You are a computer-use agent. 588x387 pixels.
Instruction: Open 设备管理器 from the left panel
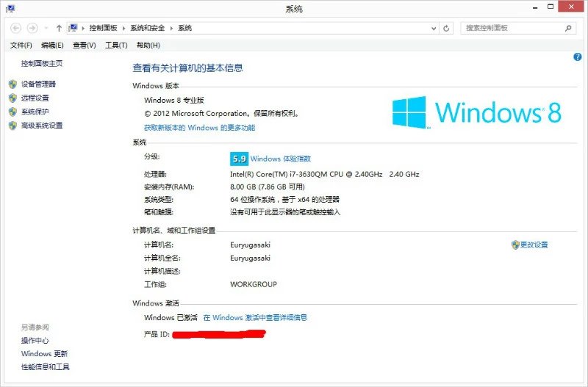point(38,84)
